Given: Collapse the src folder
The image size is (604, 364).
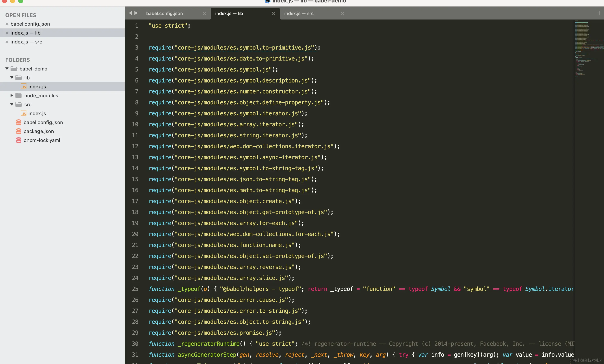Looking at the screenshot, I should (12, 104).
